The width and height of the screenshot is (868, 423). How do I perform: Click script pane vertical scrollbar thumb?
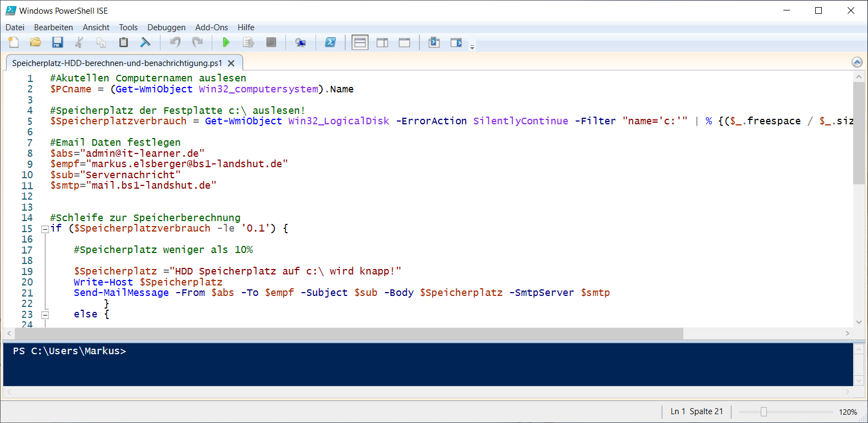click(x=859, y=133)
